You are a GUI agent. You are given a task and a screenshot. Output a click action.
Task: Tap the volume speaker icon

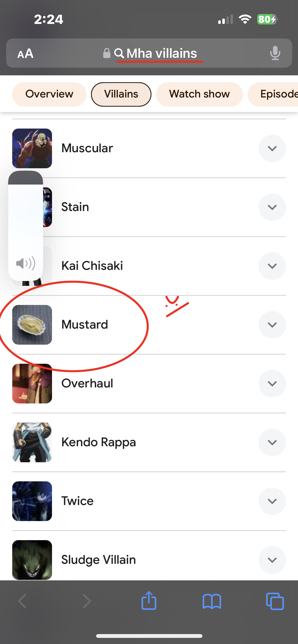coord(25,263)
